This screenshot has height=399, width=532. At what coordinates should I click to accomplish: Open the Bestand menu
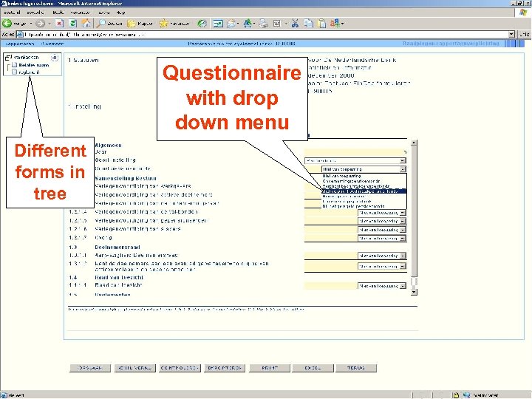tap(12, 13)
